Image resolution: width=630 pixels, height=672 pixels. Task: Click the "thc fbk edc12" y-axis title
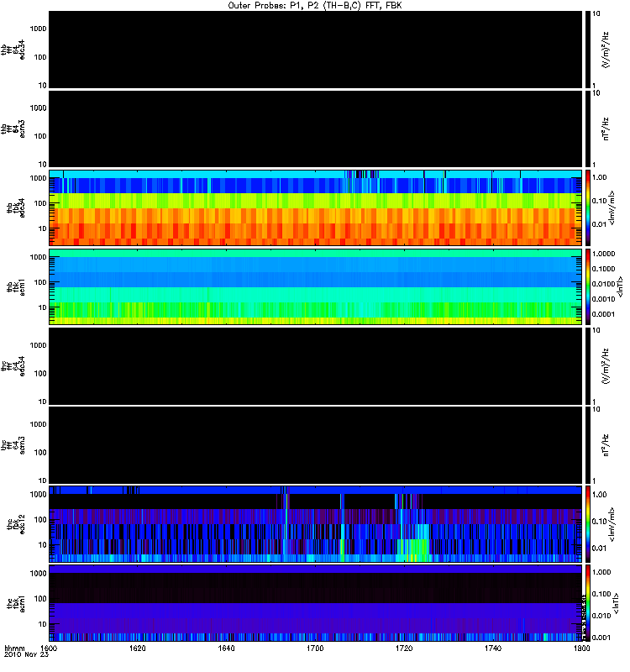click(x=15, y=524)
